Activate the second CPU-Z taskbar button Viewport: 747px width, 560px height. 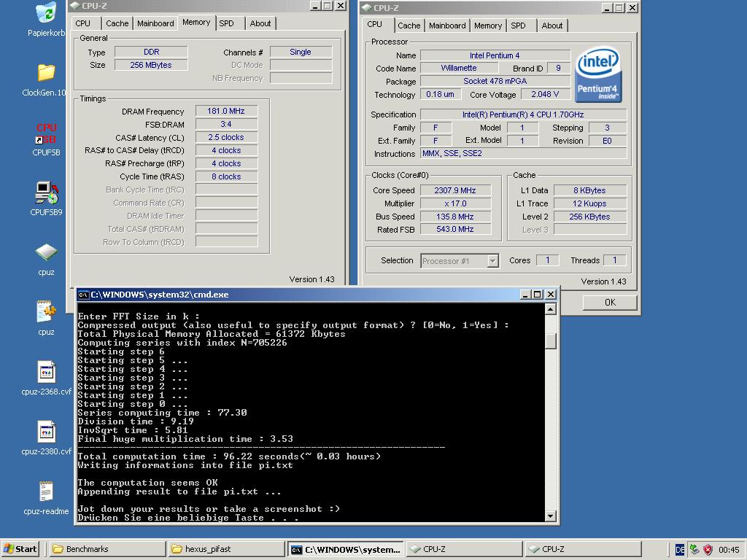584,549
